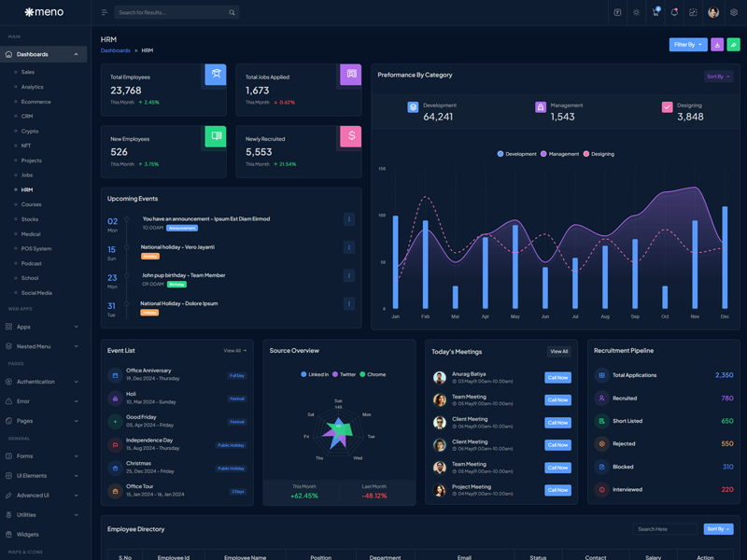Open the settings gear in top bar
Image resolution: width=747 pixels, height=560 pixels.
(734, 13)
